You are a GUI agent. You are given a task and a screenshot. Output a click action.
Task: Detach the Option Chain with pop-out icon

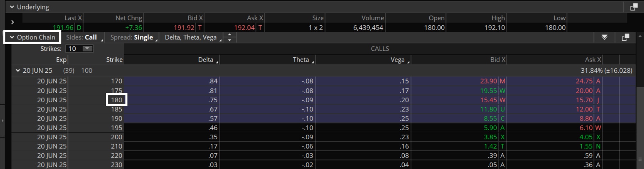point(625,37)
